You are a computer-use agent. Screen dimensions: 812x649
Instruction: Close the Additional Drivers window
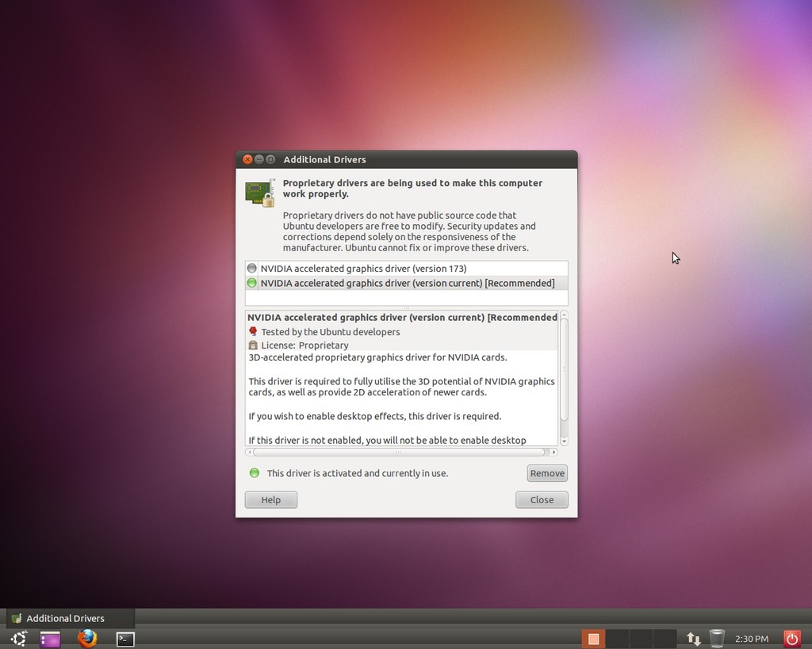247,159
